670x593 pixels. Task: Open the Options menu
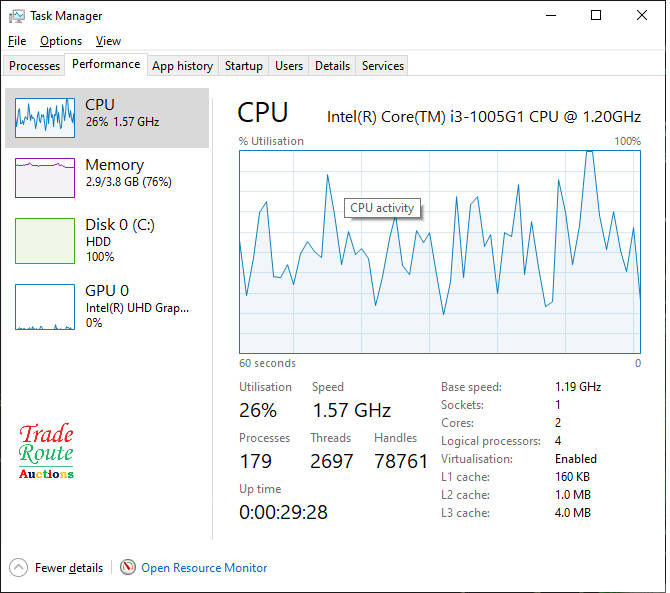click(x=61, y=41)
